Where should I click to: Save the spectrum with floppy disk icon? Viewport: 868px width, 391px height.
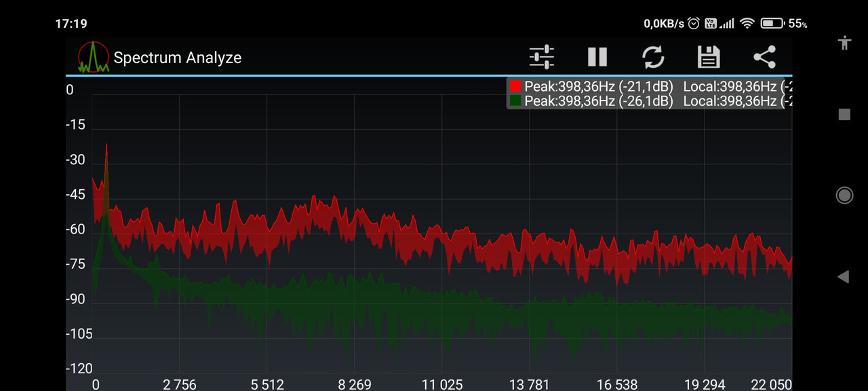pyautogui.click(x=709, y=56)
